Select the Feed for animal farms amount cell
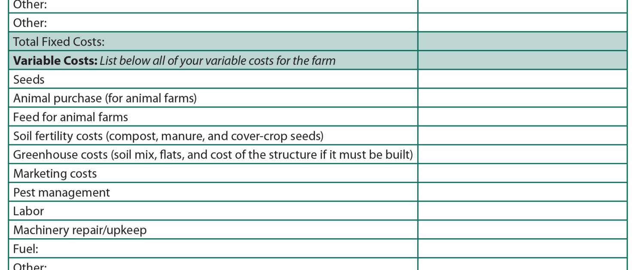 [x=522, y=117]
